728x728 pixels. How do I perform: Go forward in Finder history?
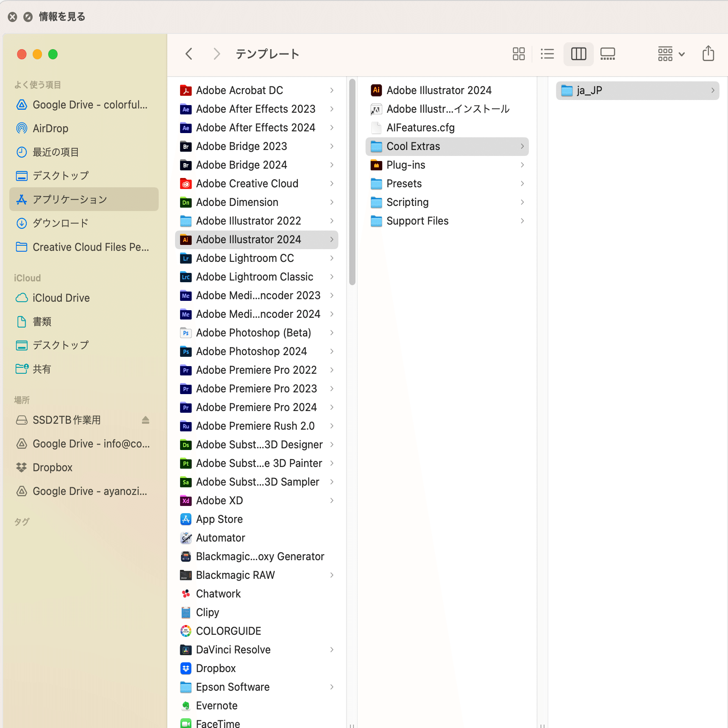click(217, 54)
